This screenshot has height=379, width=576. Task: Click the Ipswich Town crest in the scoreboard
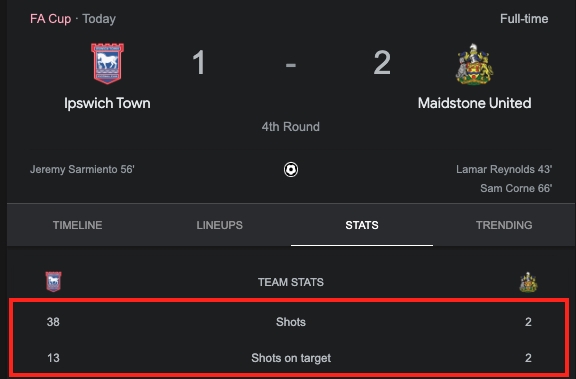pyautogui.click(x=107, y=64)
